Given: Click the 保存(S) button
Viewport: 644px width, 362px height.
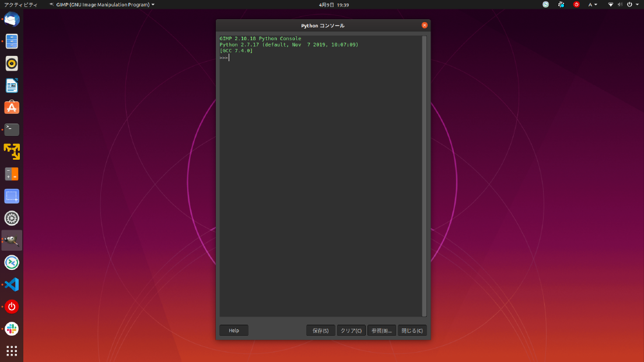Looking at the screenshot, I should 320,331.
